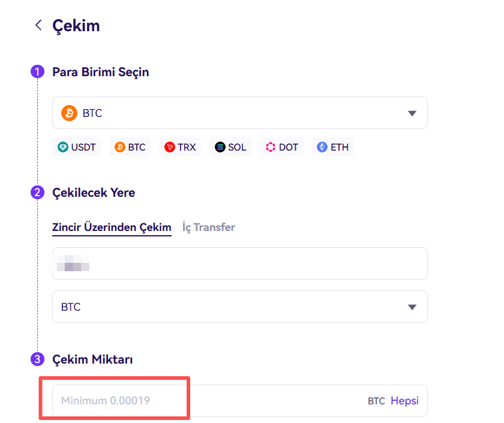Choose the DOT quick currency chip

(x=281, y=147)
